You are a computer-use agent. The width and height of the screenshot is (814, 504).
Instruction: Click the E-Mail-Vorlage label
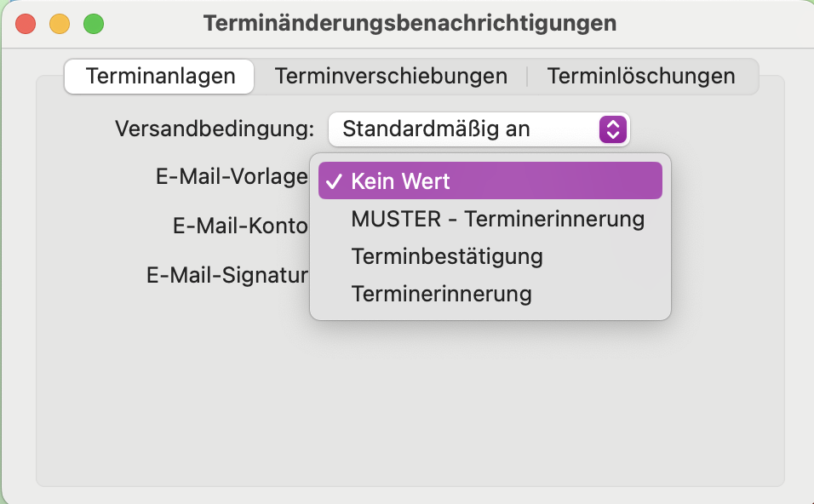(x=232, y=177)
